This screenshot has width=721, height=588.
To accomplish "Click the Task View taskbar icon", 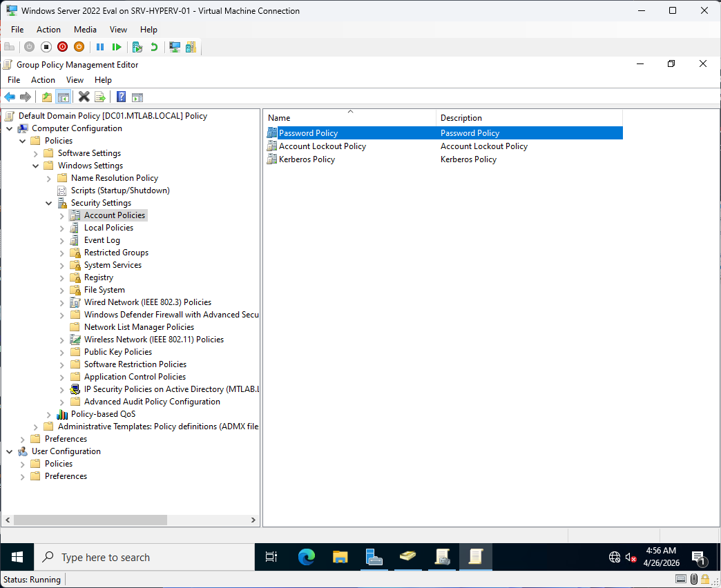I will tap(271, 557).
